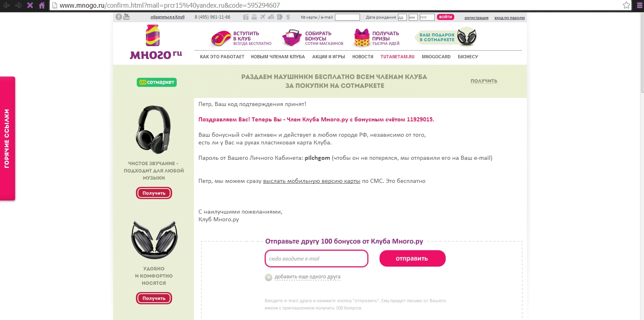Click the card number / e-mail field
Image resolution: width=644 pixels, height=320 pixels.
point(347,17)
